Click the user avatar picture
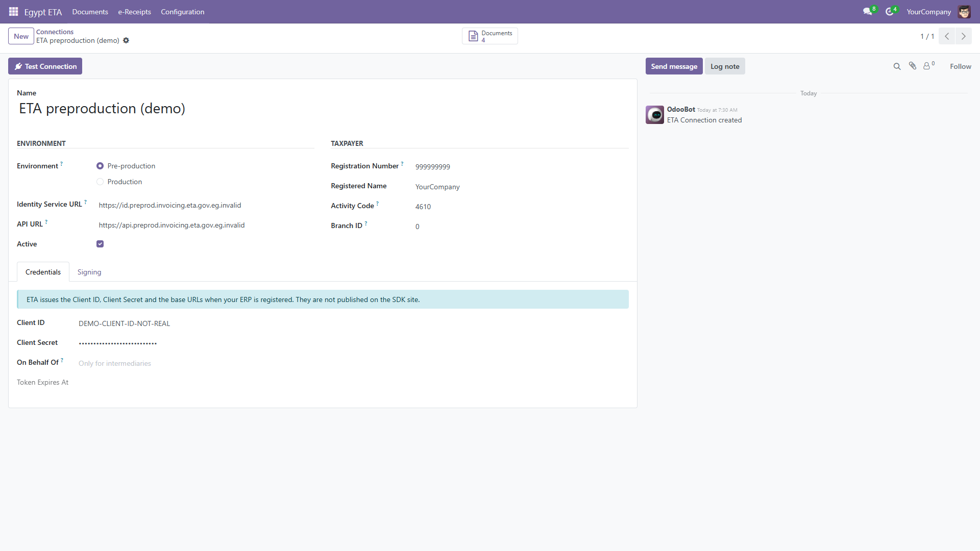980x551 pixels. coord(964,12)
